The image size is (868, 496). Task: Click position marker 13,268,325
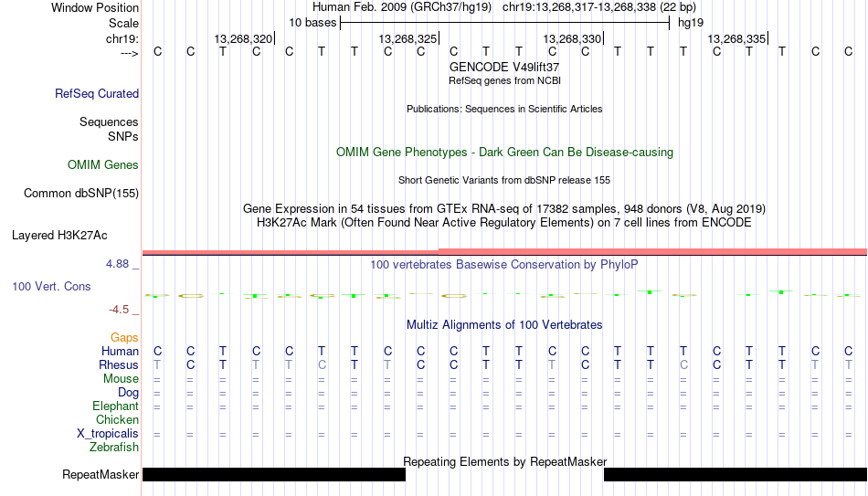[408, 38]
